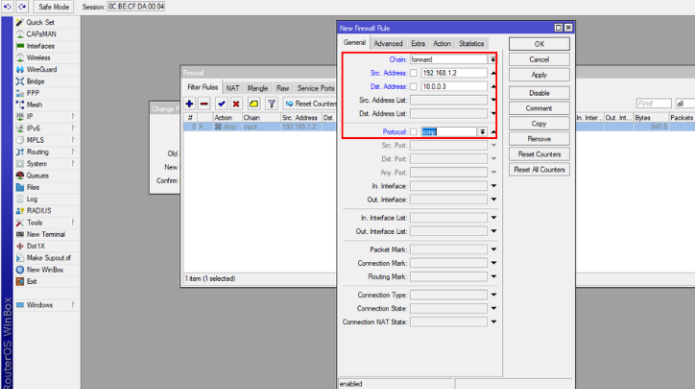
Task: Click the Cancel button
Action: coord(539,59)
